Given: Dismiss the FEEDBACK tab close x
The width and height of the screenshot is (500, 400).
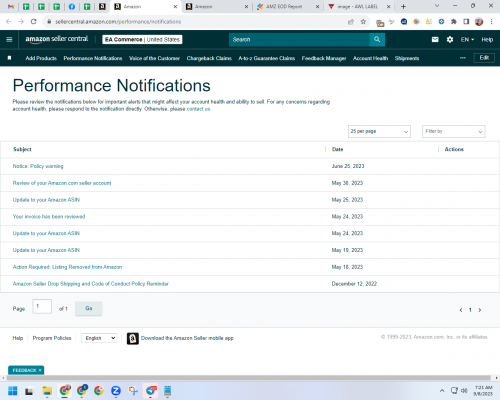Looking at the screenshot, I should (40, 370).
